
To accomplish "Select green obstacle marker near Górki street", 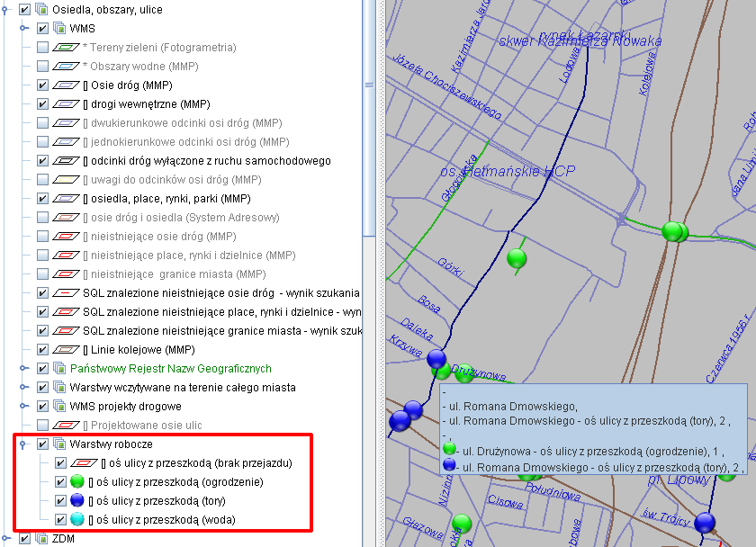I will point(517,259).
